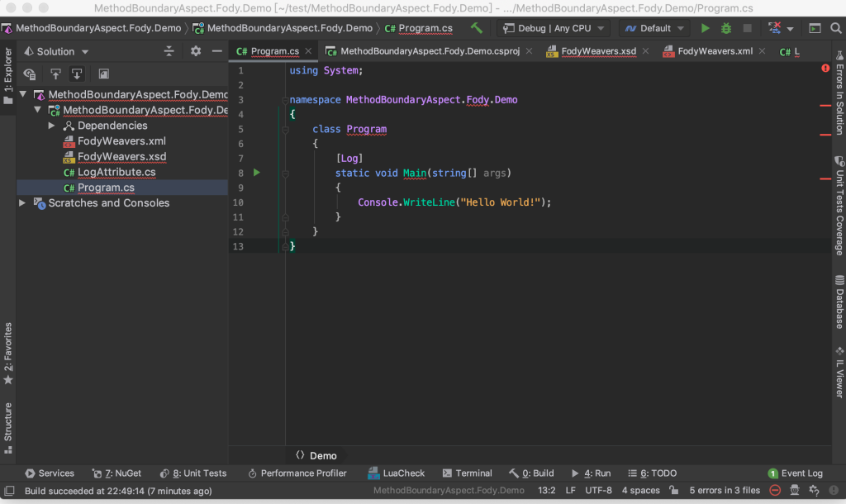The image size is (846, 504).
Task: Close the csproj editor tab
Action: pos(529,51)
